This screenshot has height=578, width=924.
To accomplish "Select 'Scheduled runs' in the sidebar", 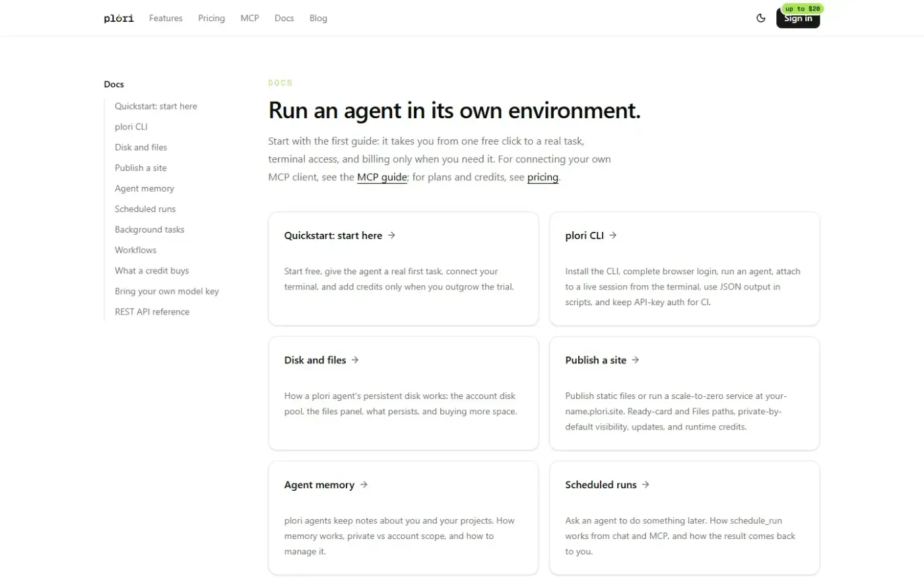I will click(145, 209).
